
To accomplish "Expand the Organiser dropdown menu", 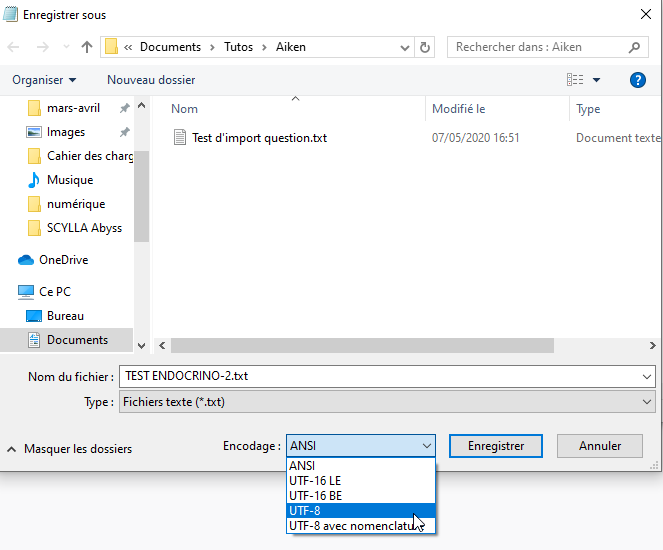I will click(x=44, y=80).
